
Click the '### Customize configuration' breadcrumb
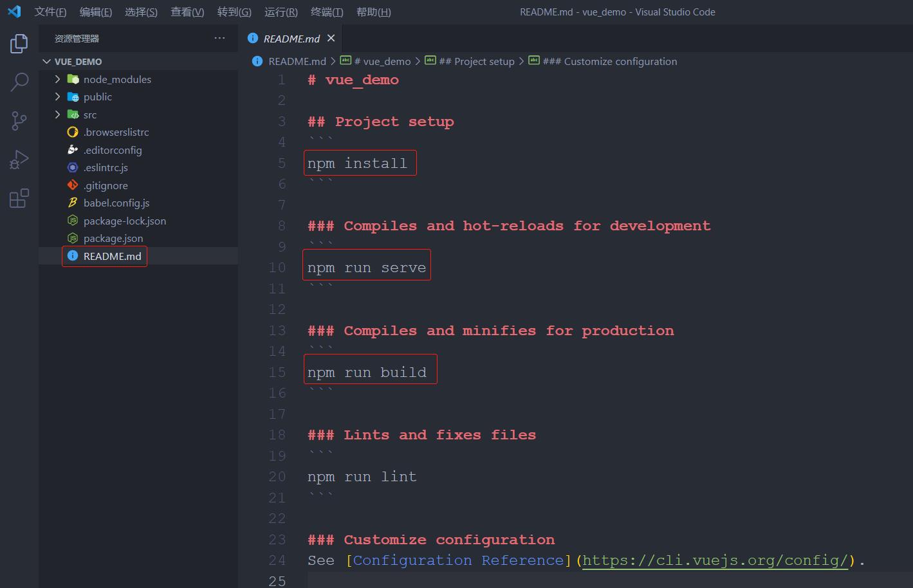click(610, 61)
